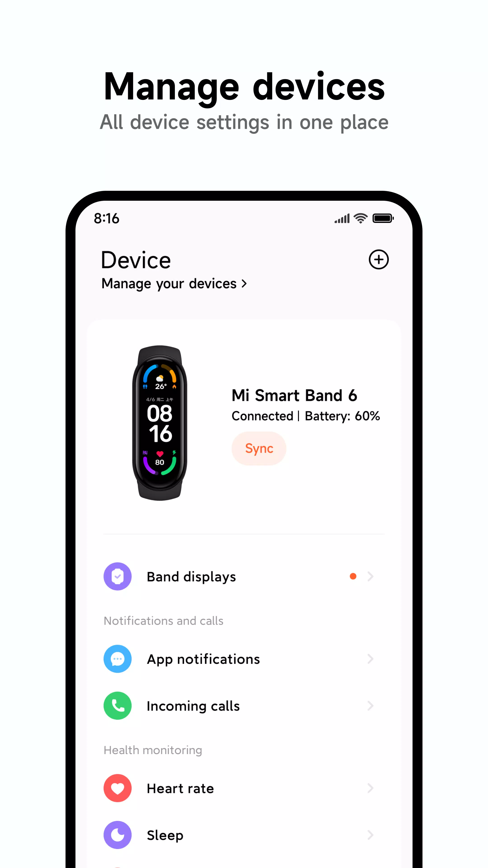Screen dimensions: 488x868
Task: Tap the Sync button for Mi Smart Band 6
Action: coord(259,448)
